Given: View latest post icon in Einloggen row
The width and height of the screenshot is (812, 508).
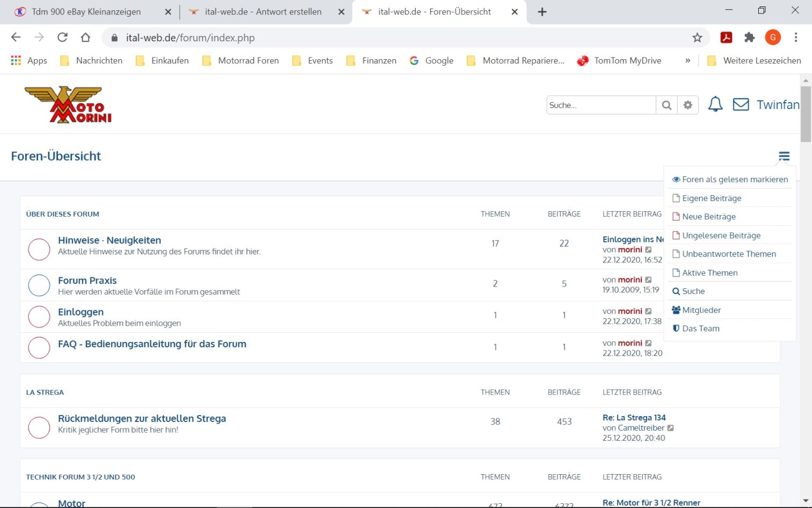Looking at the screenshot, I should pos(648,311).
